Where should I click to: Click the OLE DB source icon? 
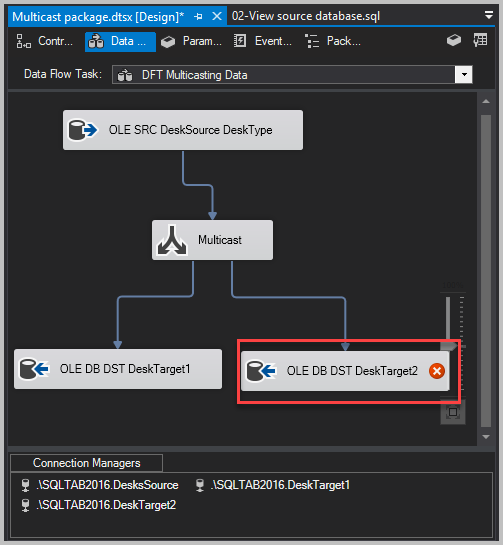pos(82,130)
